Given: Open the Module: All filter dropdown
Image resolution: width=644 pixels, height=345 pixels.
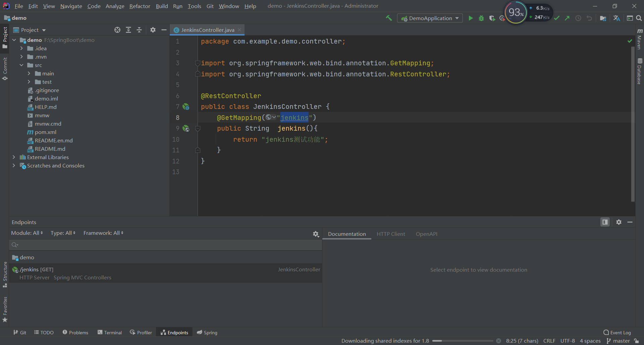Looking at the screenshot, I should pos(27,233).
